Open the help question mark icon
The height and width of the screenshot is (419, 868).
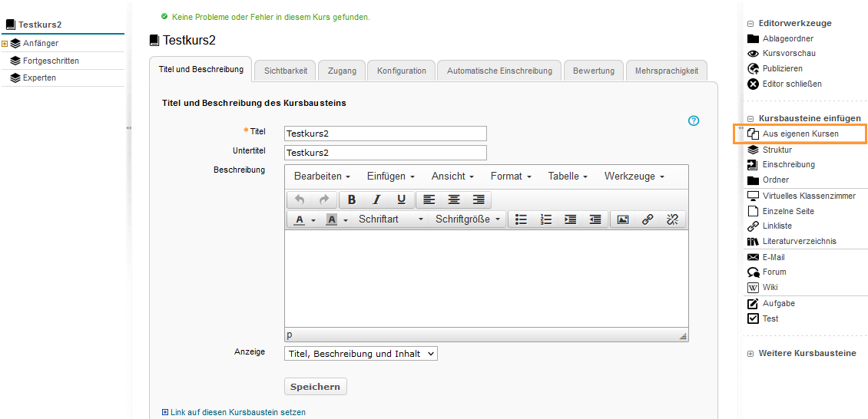coord(694,120)
